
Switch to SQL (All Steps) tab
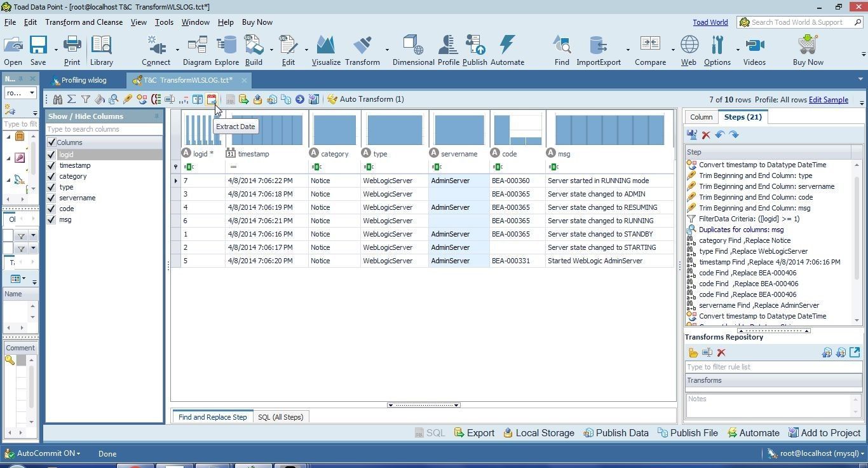click(280, 417)
